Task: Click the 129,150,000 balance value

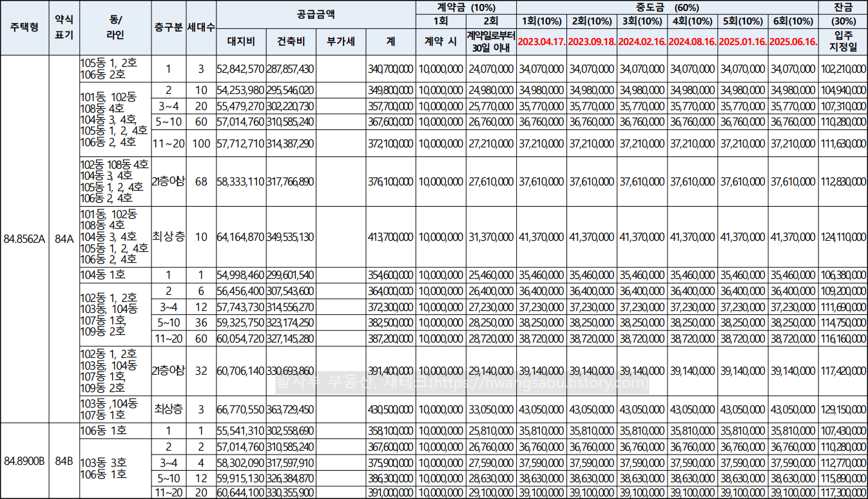Action: (x=844, y=409)
